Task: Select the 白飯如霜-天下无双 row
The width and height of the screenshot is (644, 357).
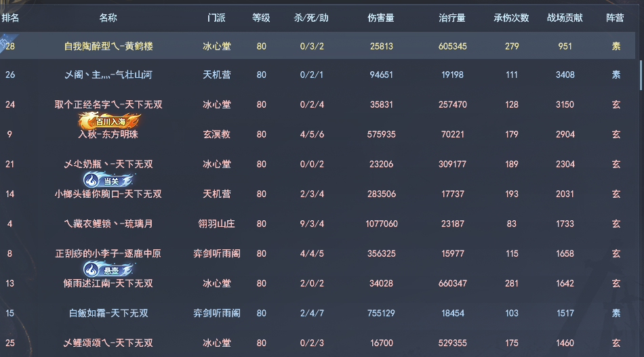Action: click(x=108, y=313)
